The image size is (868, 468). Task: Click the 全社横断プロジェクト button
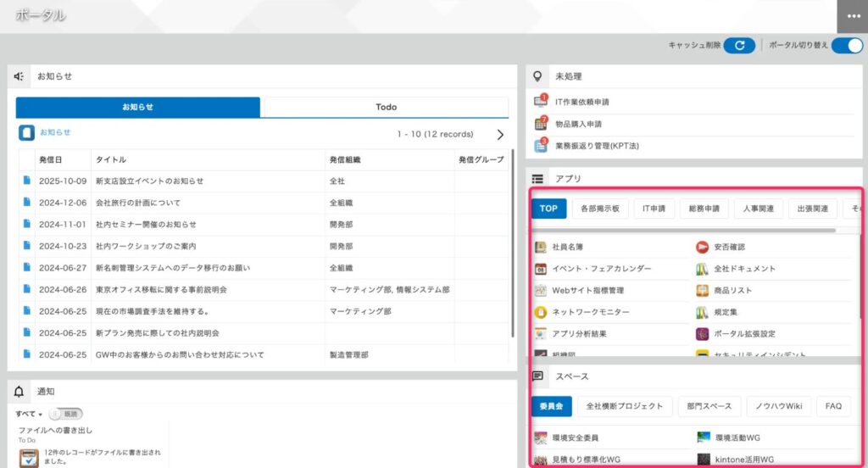[625, 406]
